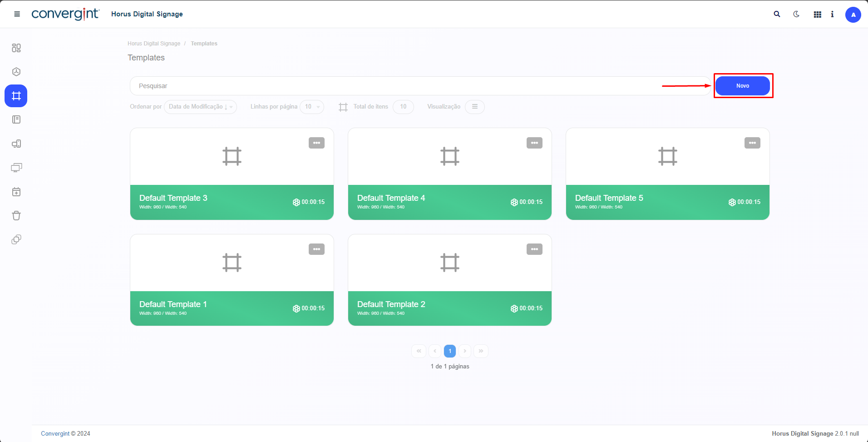Expand Linhas por página dropdown
This screenshot has height=442, width=868.
(312, 107)
